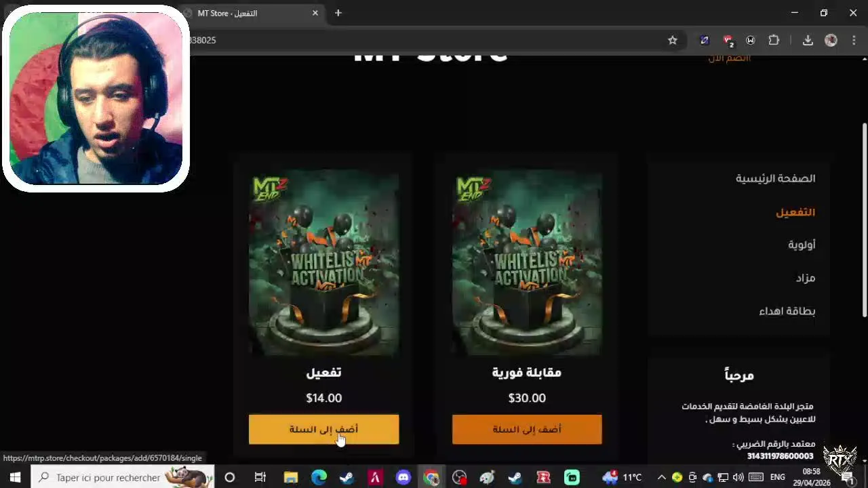Click the مرحباً heading in sidebar
868x488 pixels.
click(739, 375)
